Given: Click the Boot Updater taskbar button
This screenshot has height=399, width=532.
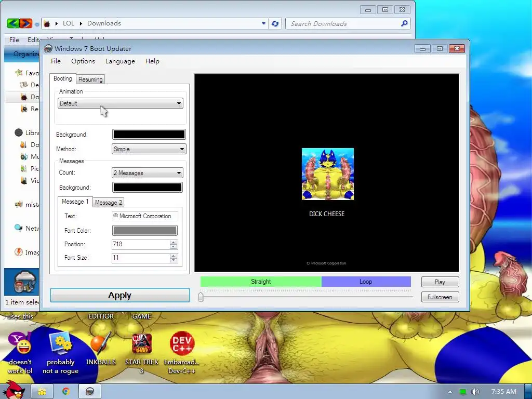Looking at the screenshot, I should pyautogui.click(x=89, y=392).
